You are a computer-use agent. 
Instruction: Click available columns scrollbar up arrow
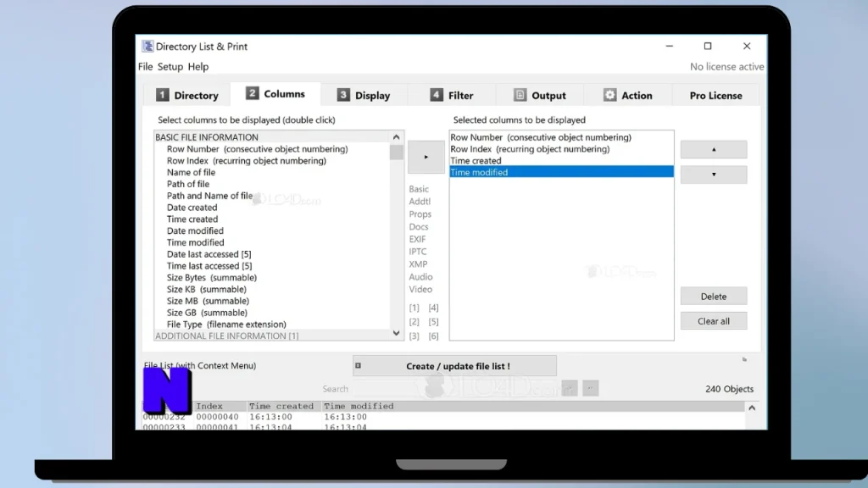397,137
